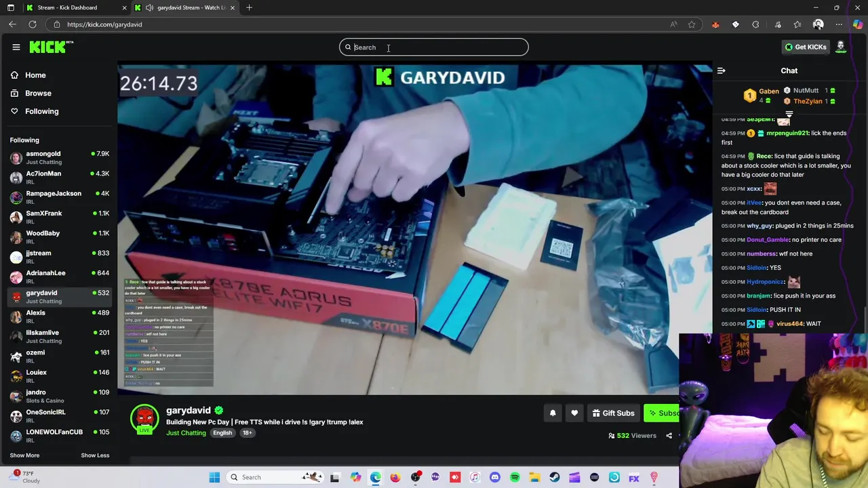Viewport: 868px width, 488px height.
Task: Click the Get KICKs button
Action: 806,47
